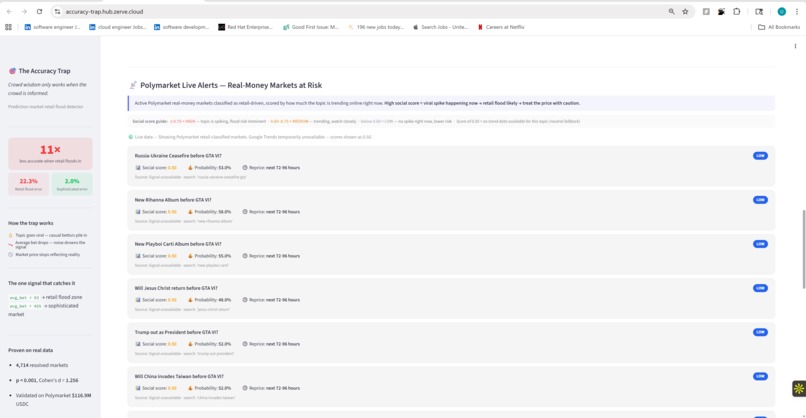Click the LOW badge on Russia-Ukraine Ceasefire card

(x=760, y=155)
